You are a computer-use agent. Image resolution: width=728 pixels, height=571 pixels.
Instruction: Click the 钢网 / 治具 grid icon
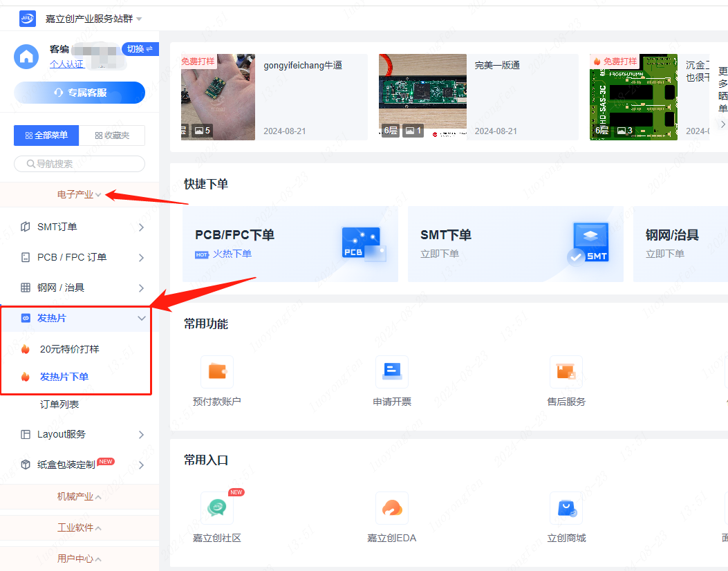26,288
